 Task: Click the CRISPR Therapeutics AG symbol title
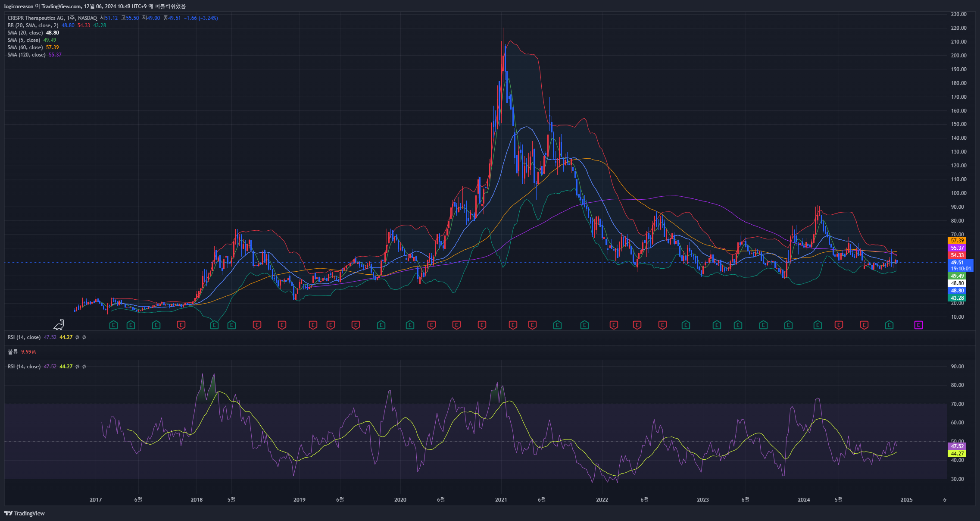(x=36, y=18)
